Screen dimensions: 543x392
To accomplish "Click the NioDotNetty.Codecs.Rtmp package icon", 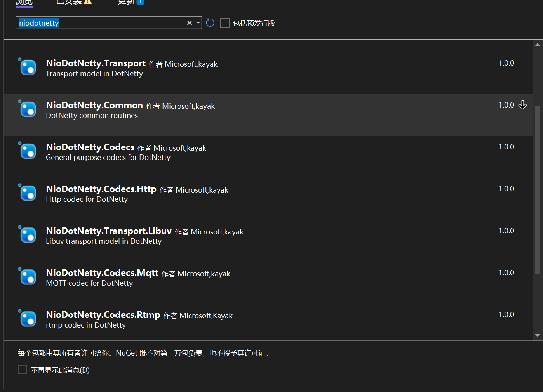I will point(28,319).
